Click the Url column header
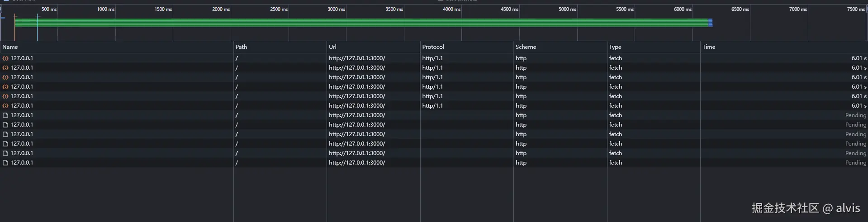This screenshot has height=222, width=868. coord(332,47)
